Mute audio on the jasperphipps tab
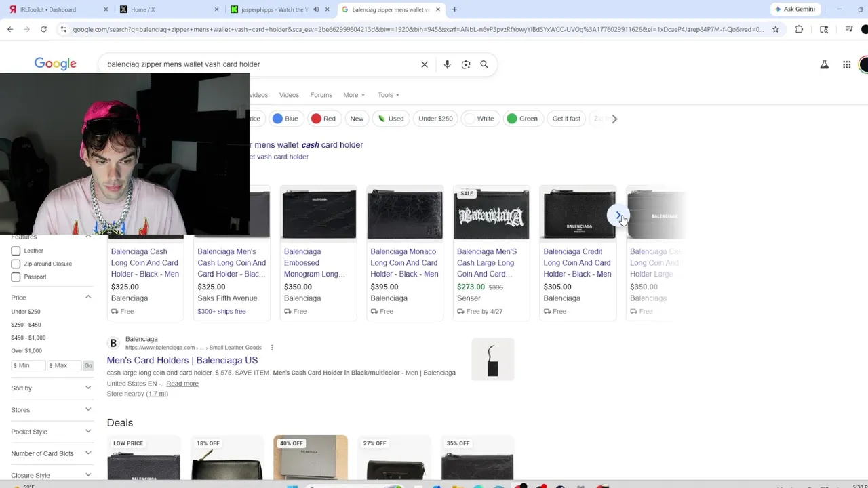 [x=316, y=9]
